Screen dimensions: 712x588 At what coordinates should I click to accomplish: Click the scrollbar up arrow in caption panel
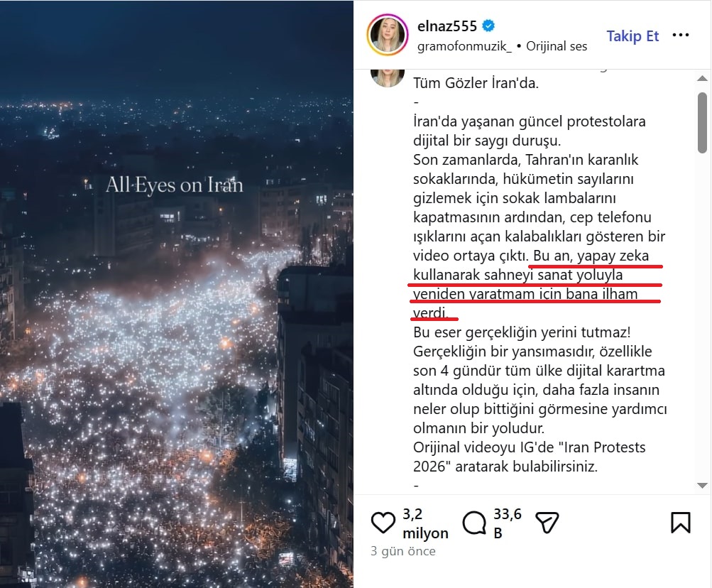702,79
